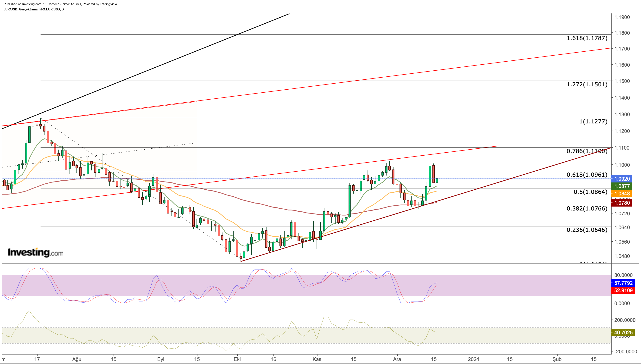Click the dark red 1.0780 price tag
Screen dimensions: 641x364
pyautogui.click(x=622, y=203)
